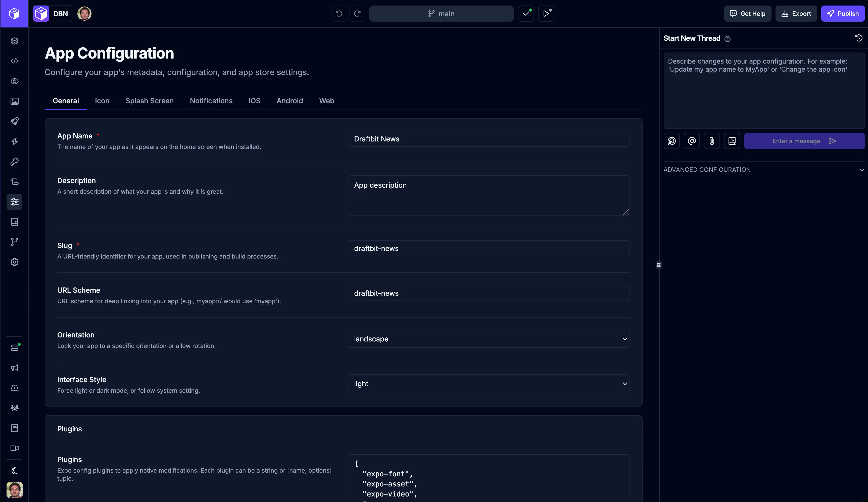The width and height of the screenshot is (868, 502).
Task: Expand the Advanced Configuration section
Action: [x=861, y=169]
